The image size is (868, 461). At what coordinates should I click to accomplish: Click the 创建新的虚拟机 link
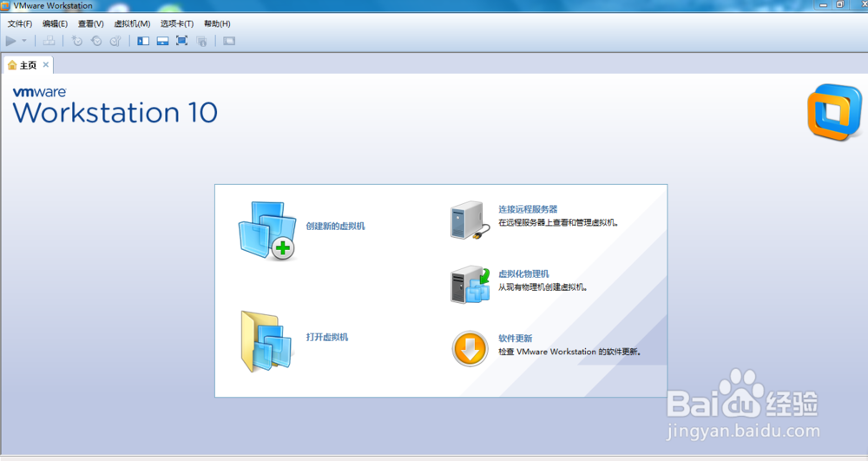[335, 226]
